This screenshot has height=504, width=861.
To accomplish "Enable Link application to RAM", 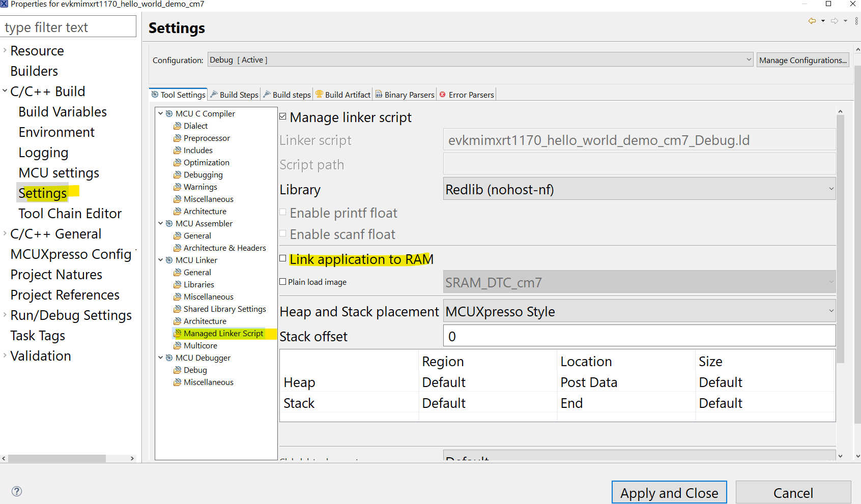I will tap(283, 258).
